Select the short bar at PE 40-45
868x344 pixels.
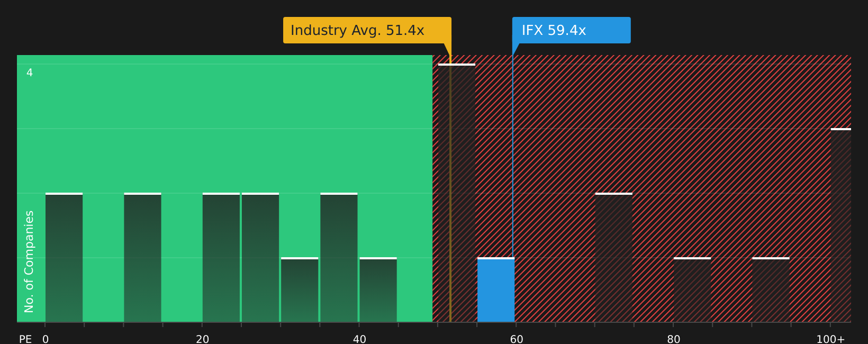coord(378,290)
